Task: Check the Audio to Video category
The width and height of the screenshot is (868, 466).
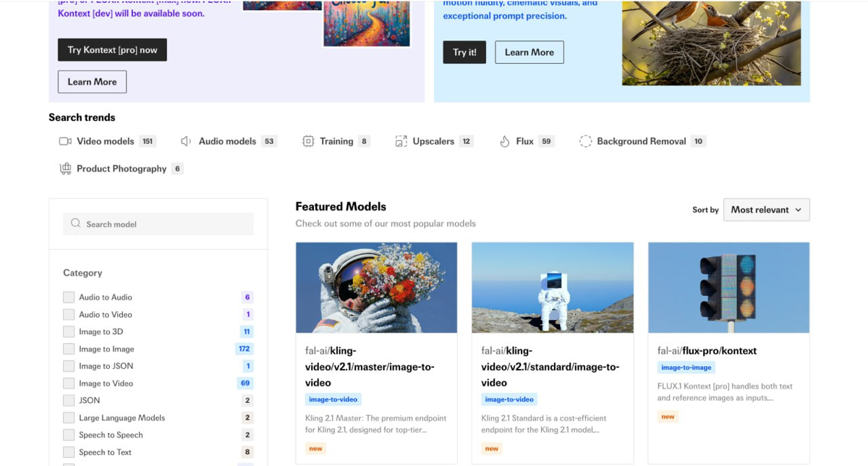Action: pos(69,314)
